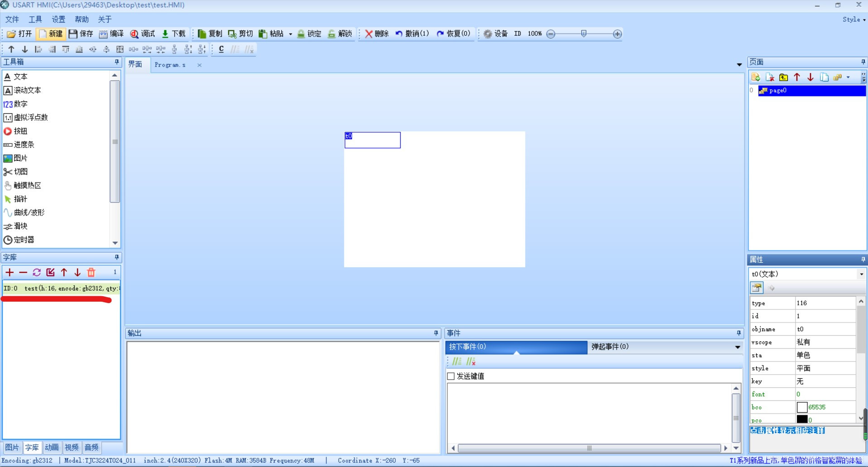Switch to 动画 resource tab
Image resolution: width=868 pixels, height=467 pixels.
pyautogui.click(x=52, y=448)
